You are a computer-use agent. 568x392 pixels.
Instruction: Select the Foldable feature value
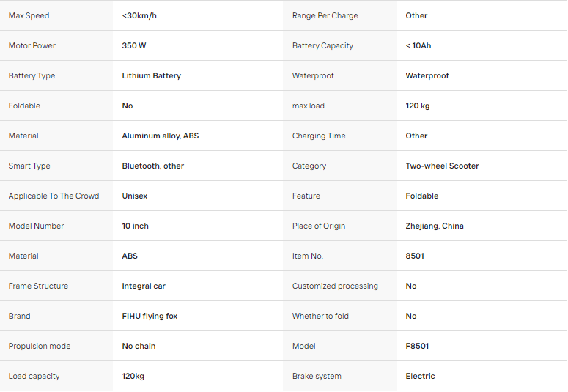(x=422, y=196)
